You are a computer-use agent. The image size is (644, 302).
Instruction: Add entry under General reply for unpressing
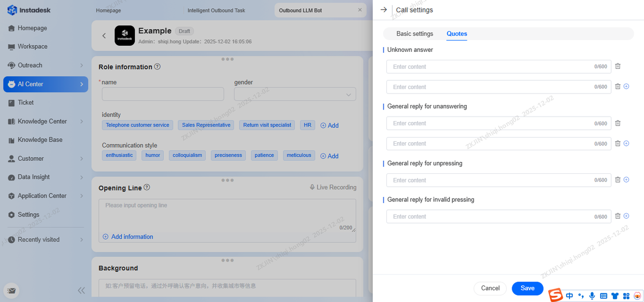pyautogui.click(x=626, y=180)
